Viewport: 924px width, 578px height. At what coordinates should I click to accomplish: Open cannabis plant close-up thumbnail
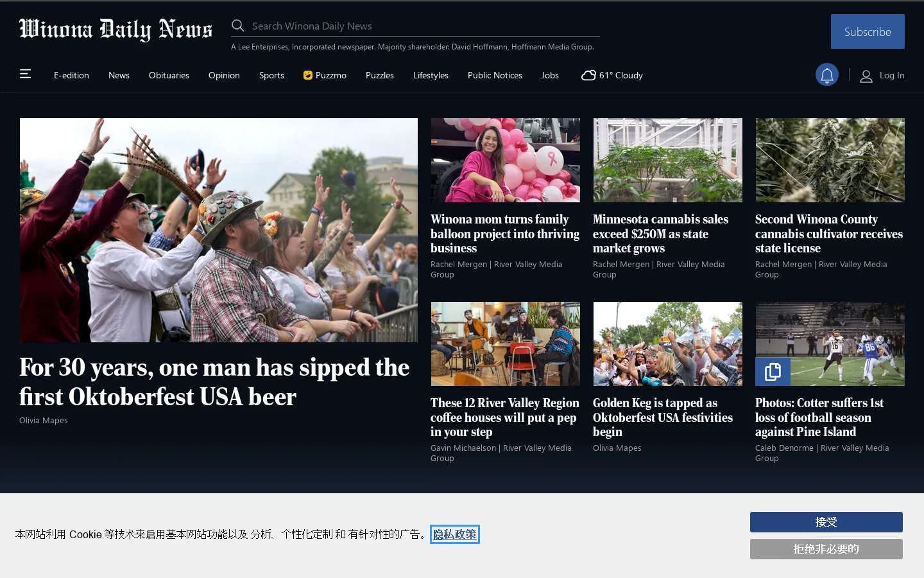[830, 160]
